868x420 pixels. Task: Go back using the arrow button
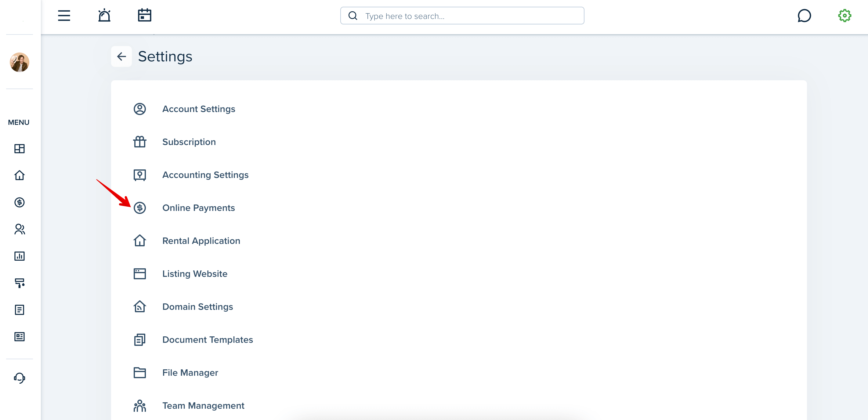pos(121,56)
